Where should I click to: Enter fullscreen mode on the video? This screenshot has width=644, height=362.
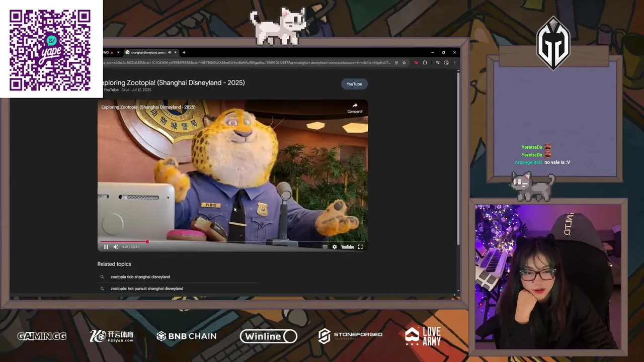coord(360,247)
